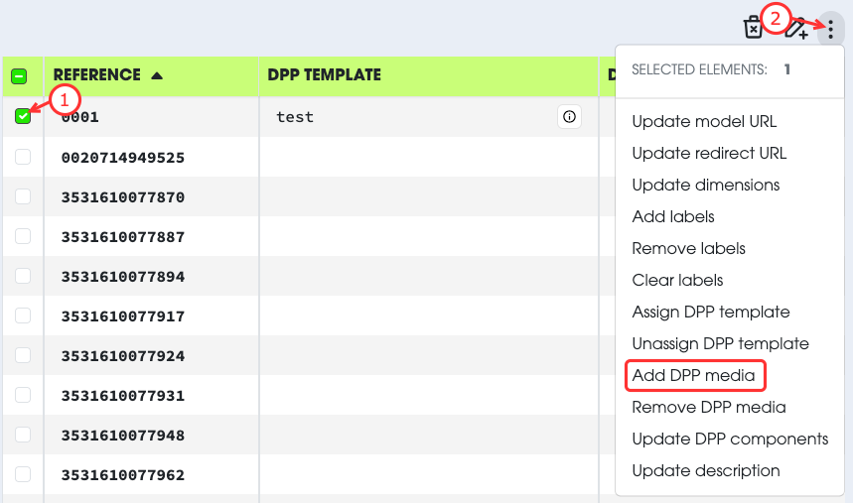Click the info icon next to test
This screenshot has width=853, height=504.
569,117
